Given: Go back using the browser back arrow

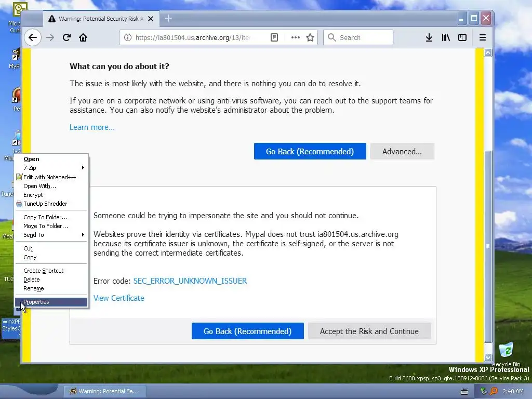Looking at the screenshot, I should point(33,37).
